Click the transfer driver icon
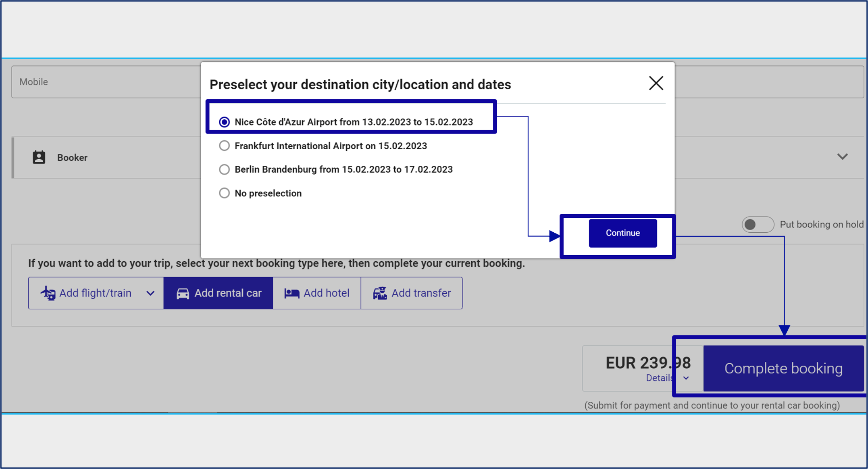Screen dimensions: 868x469 [380, 293]
